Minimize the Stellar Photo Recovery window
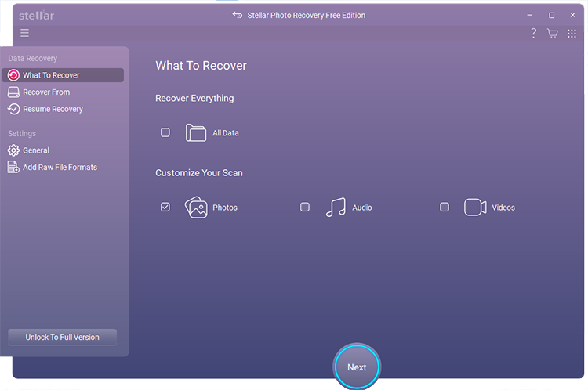Image resolution: width=588 pixels, height=390 pixels. pos(529,16)
